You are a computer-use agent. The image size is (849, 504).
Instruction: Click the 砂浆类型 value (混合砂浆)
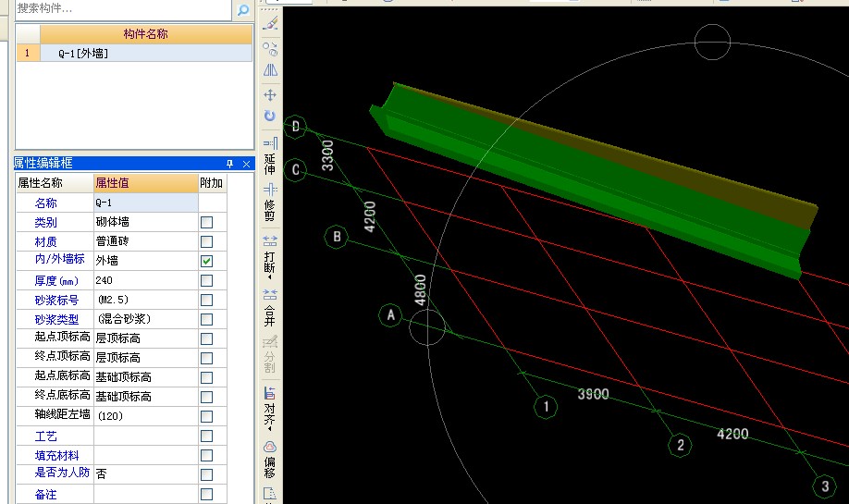(145, 319)
